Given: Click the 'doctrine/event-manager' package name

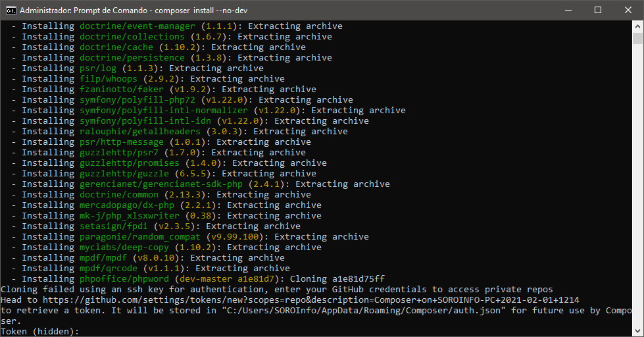Looking at the screenshot, I should point(137,26).
